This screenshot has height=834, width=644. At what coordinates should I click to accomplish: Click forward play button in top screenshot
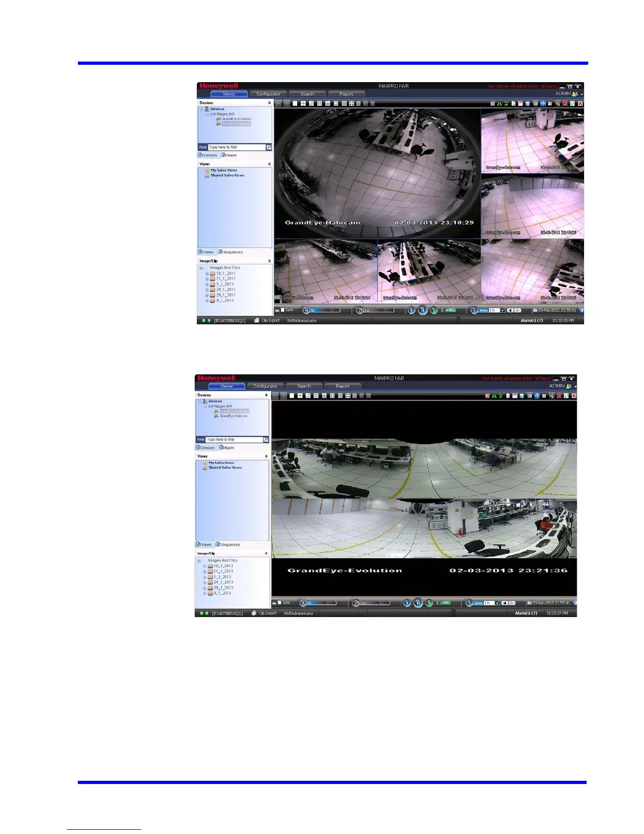tap(434, 310)
